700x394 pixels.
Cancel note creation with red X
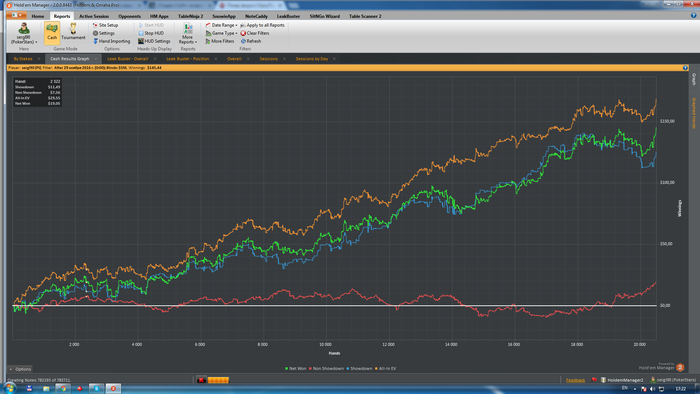[201, 380]
